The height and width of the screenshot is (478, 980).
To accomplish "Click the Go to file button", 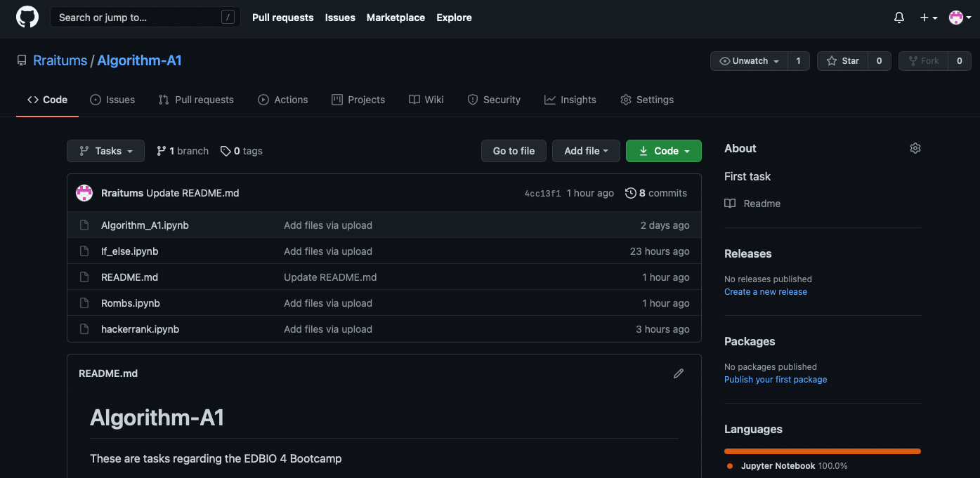I will click(514, 151).
